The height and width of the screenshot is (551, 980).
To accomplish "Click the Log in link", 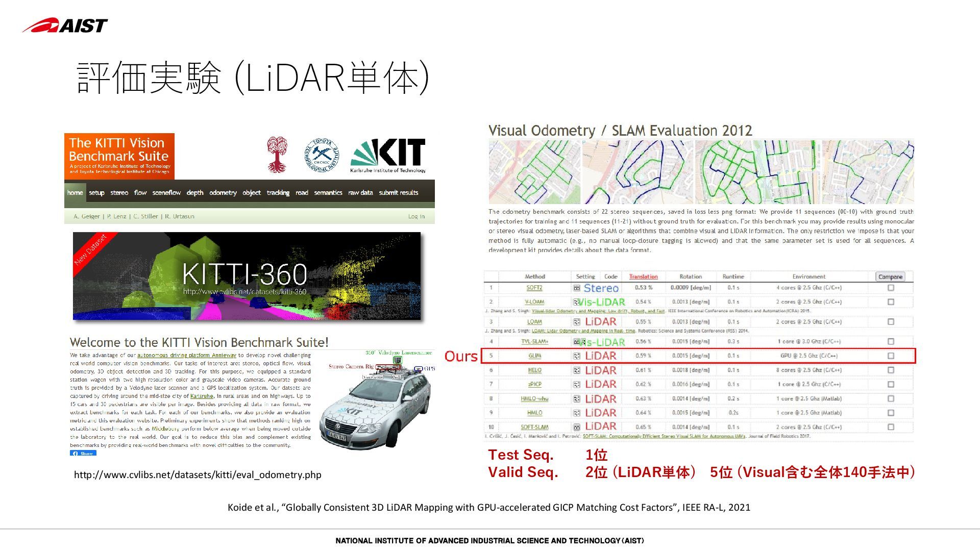I will [x=416, y=216].
